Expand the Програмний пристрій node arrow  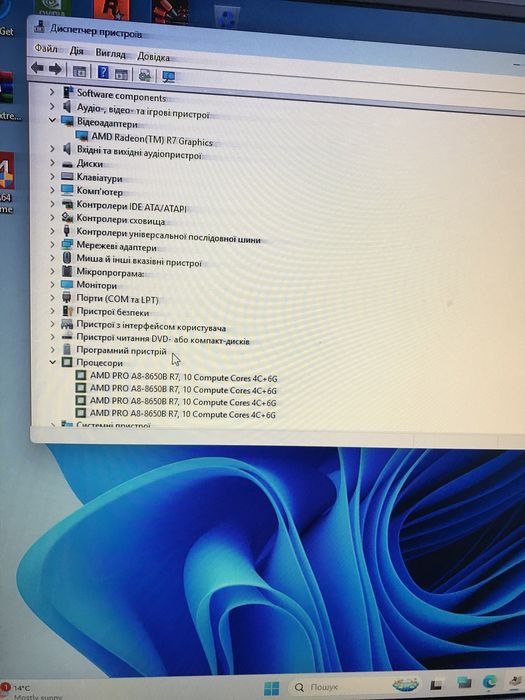coord(52,349)
